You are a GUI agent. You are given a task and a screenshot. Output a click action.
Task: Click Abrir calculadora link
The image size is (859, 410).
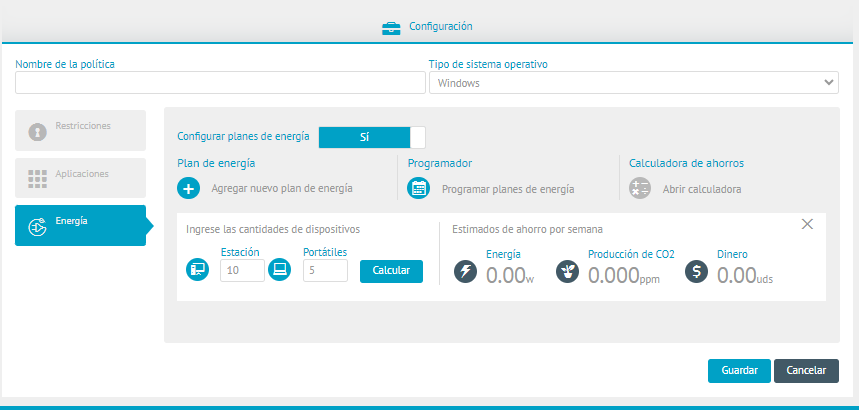coord(702,189)
